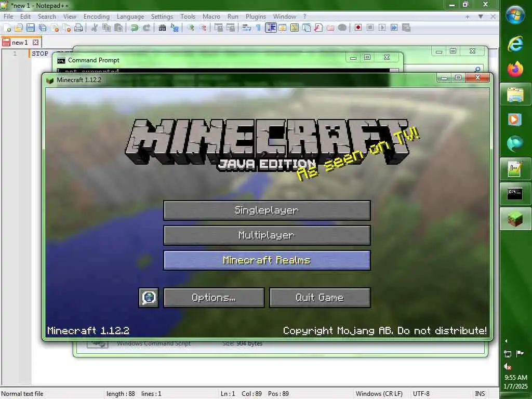Click the Singleplayer button
Viewport: 532px width, 399px height.
click(x=267, y=210)
